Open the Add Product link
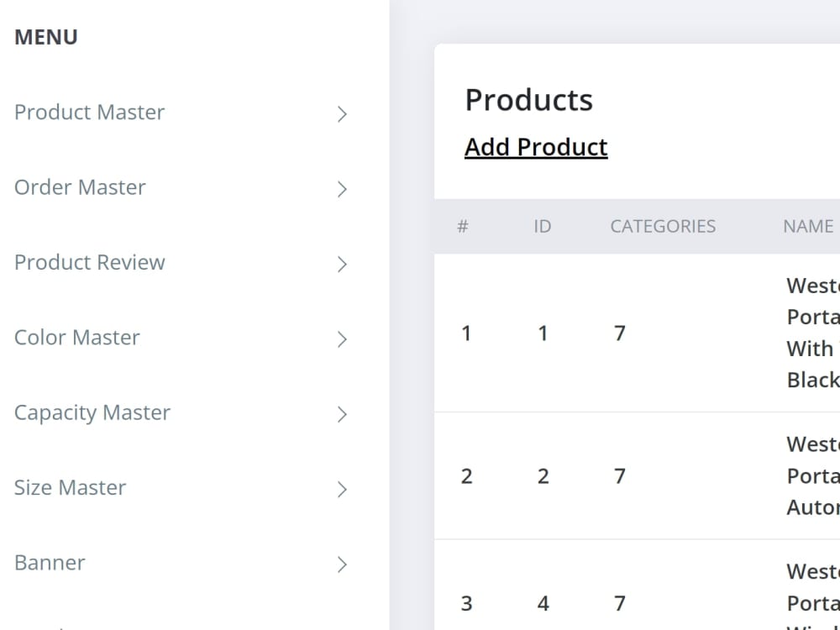Image resolution: width=840 pixels, height=630 pixels. [536, 146]
